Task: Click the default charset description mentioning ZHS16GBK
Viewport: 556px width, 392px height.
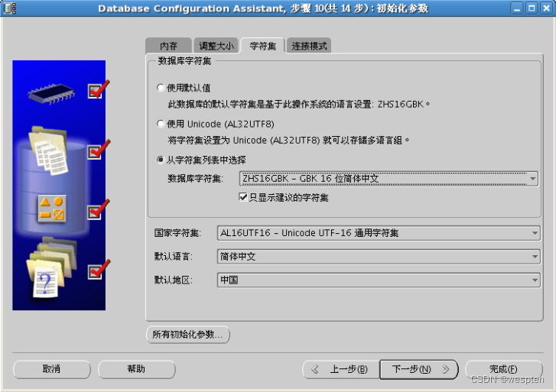Action: pos(299,104)
